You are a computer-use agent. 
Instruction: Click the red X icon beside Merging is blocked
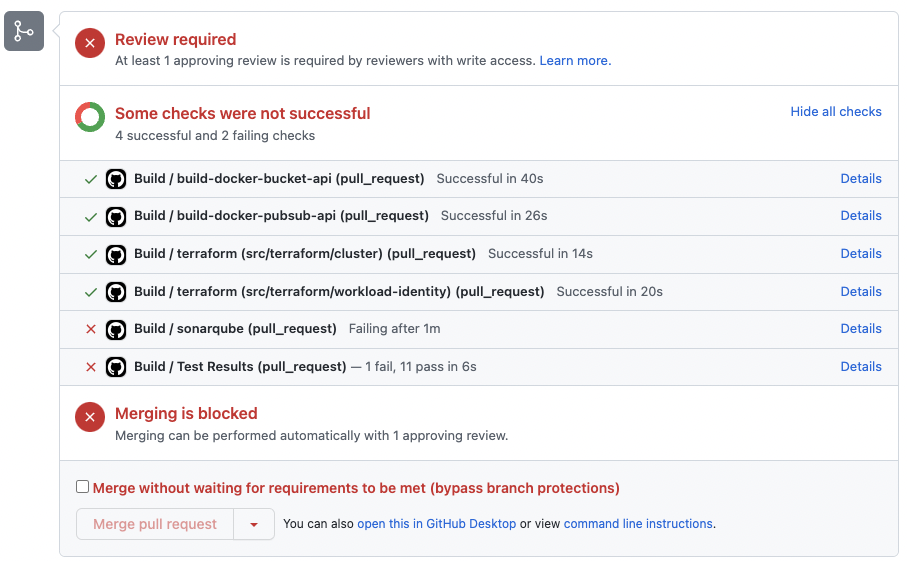tap(90, 417)
